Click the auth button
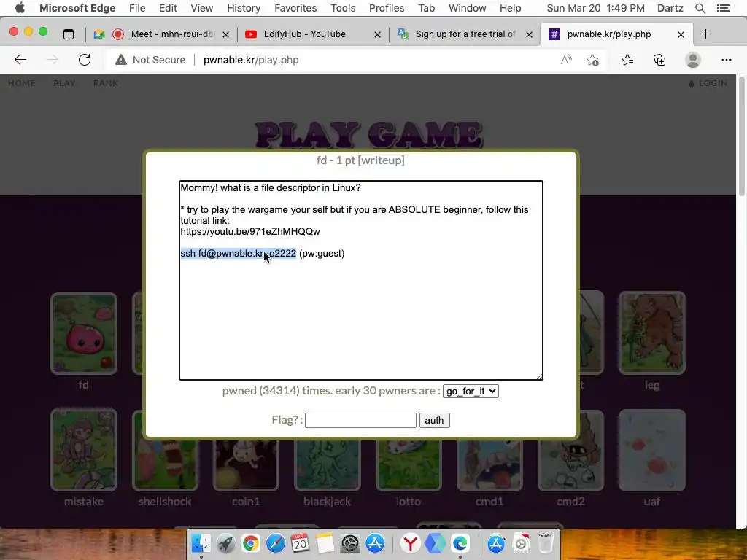 (434, 421)
